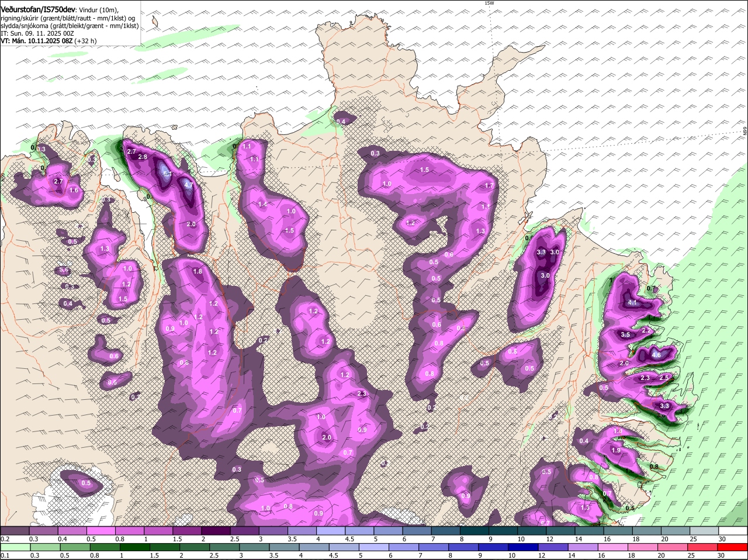748x560 pixels.
Task: Pick the light grey 25 swatch in upper legend
Action: click(x=705, y=531)
